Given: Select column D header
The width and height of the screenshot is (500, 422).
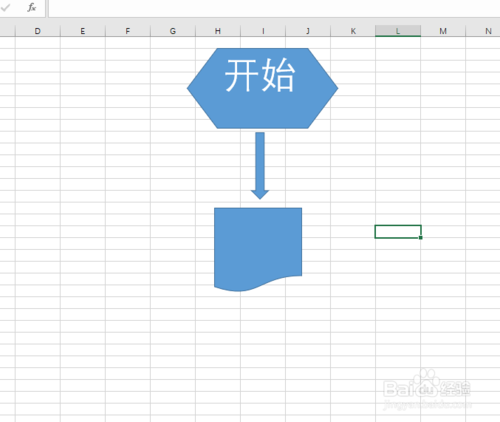Looking at the screenshot, I should pyautogui.click(x=38, y=31).
